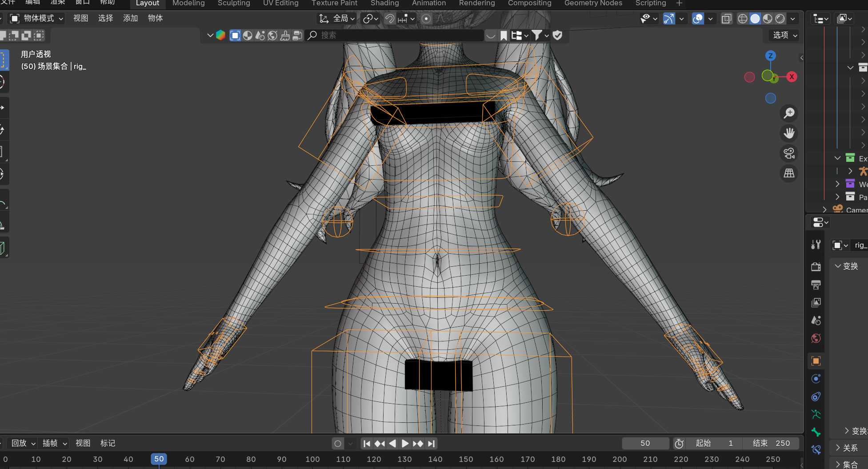Image resolution: width=868 pixels, height=469 pixels.
Task: Expand the 关系 panel in properties
Action: tap(850, 448)
